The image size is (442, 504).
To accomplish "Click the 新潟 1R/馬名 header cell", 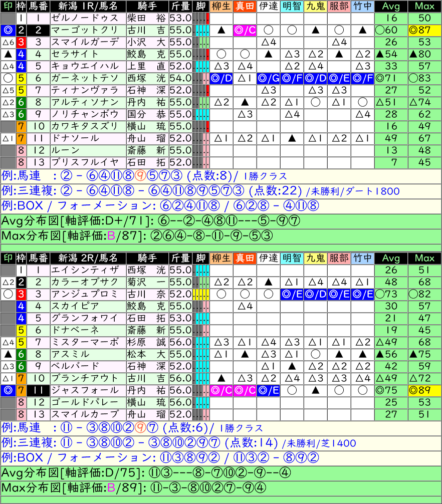I will [x=88, y=6].
